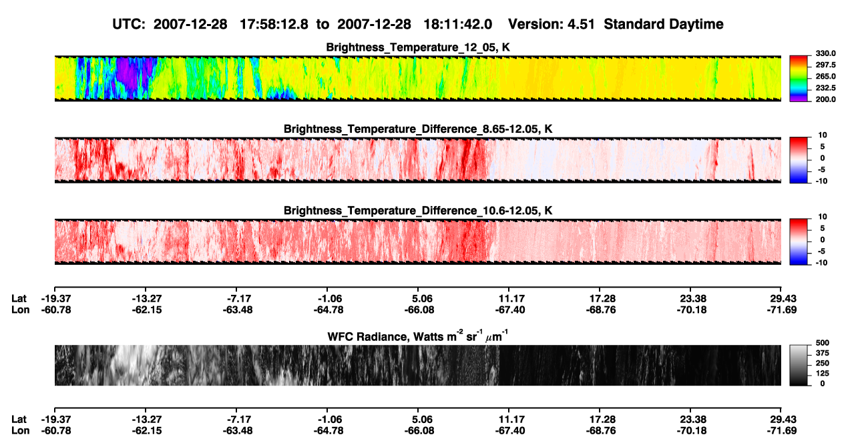Click the 250 label on WFC color bar
868x445 pixels.
[x=824, y=364]
